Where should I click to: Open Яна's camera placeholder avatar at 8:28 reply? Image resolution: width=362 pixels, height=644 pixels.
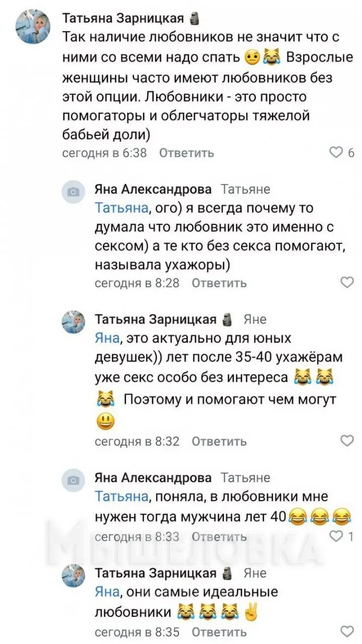73,192
